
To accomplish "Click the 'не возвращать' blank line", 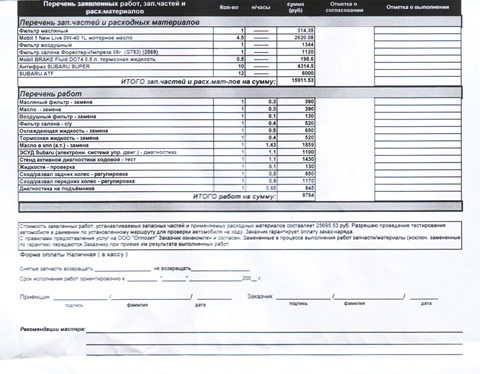I will coord(220,269).
